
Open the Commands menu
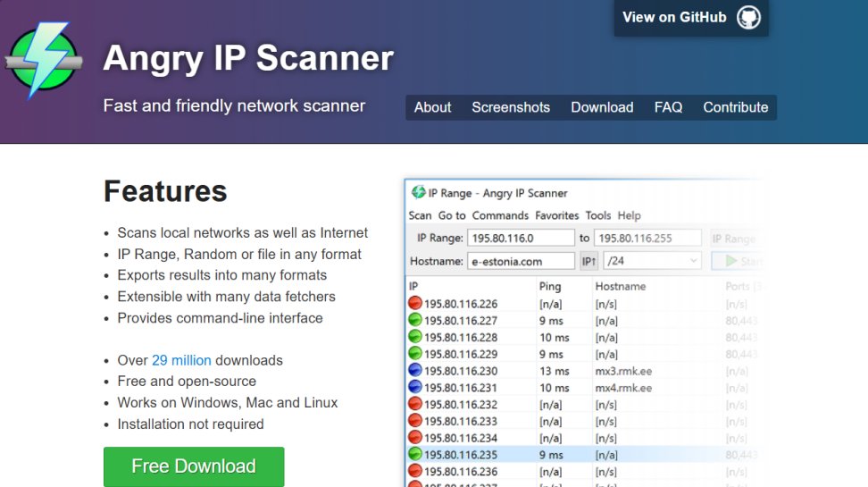pyautogui.click(x=500, y=215)
